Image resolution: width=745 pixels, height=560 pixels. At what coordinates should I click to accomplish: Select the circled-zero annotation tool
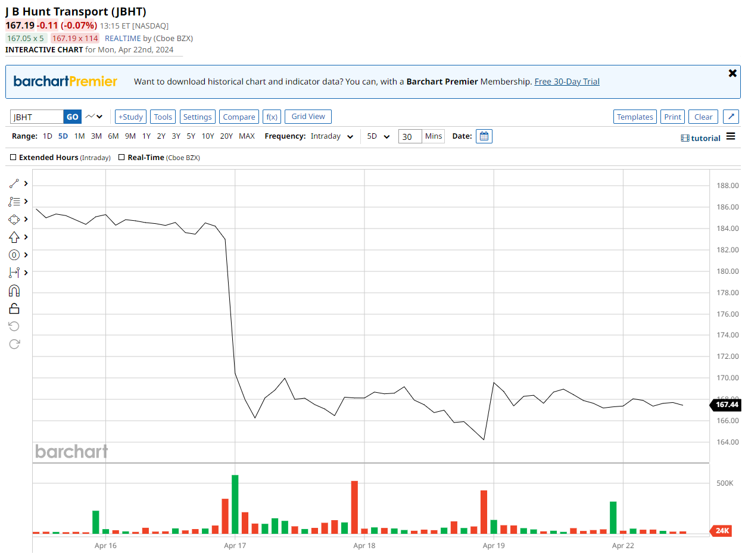[x=14, y=255]
